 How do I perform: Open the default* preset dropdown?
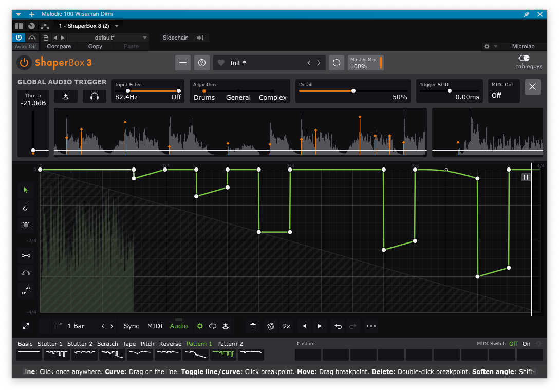tap(108, 38)
